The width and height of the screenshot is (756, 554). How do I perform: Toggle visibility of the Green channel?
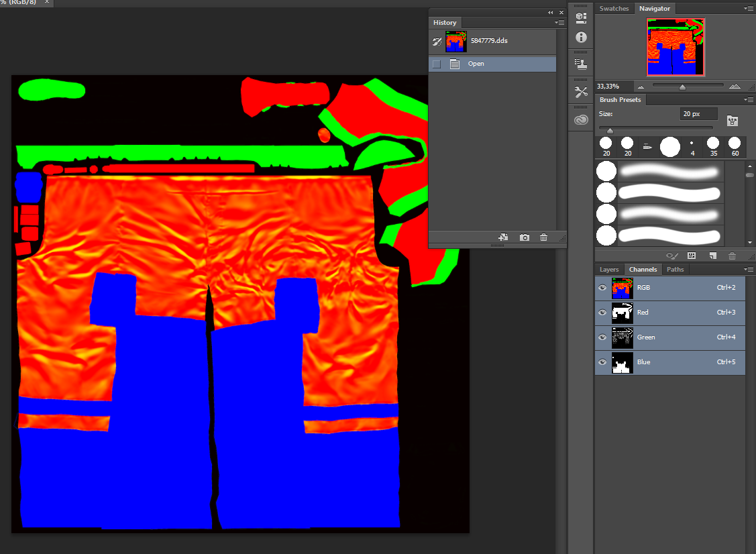[x=602, y=337]
